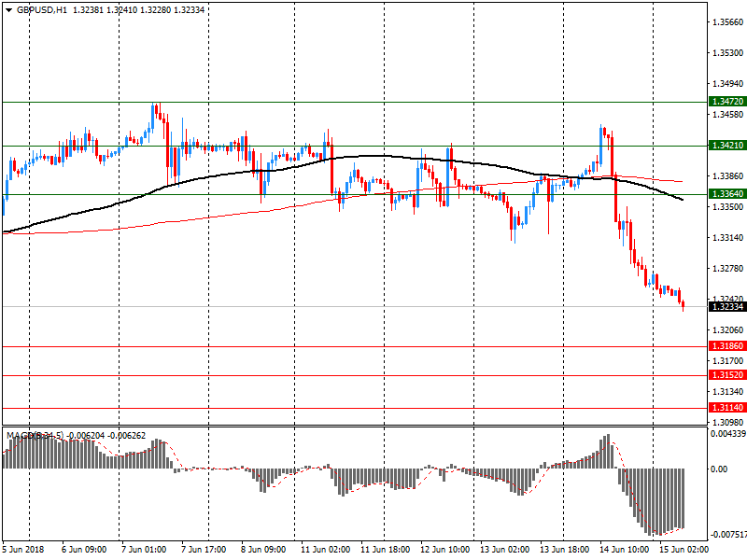Viewport: 747px width, 560px height.
Task: Click the 11 Jun 18:00 time label
Action: pos(385,550)
